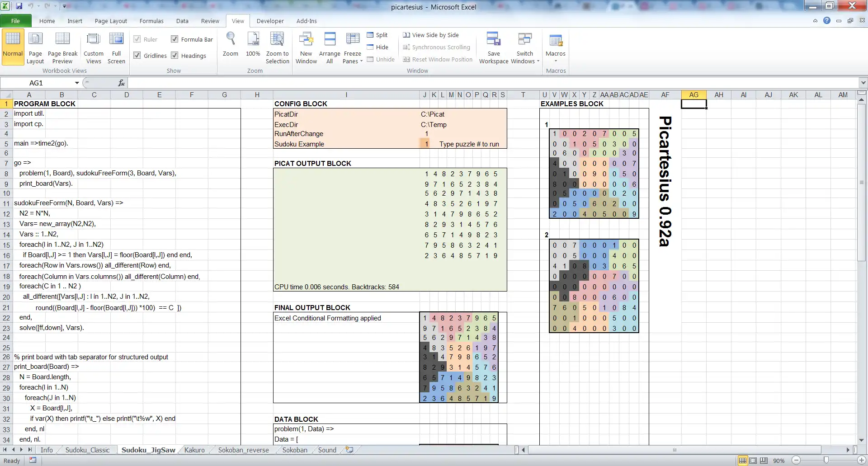Click the macro record status bar icon
Image resolution: width=868 pixels, height=466 pixels.
coord(33,460)
